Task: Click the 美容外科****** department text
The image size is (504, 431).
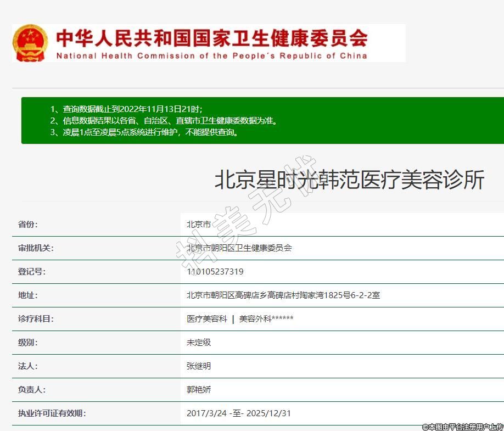Action: click(x=266, y=318)
